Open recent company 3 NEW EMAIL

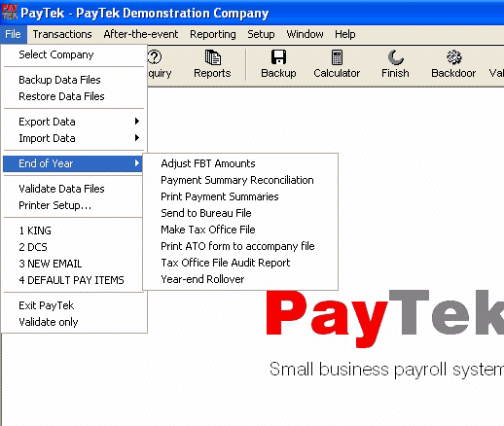click(x=51, y=264)
